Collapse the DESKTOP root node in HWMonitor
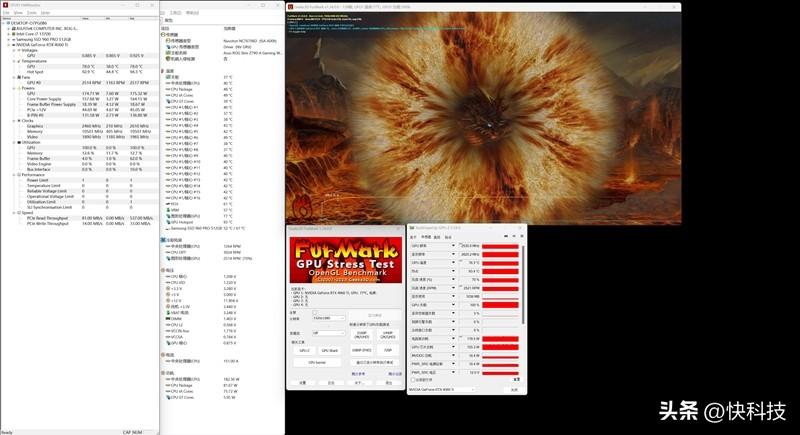This screenshot has width=800, height=435. (4, 23)
